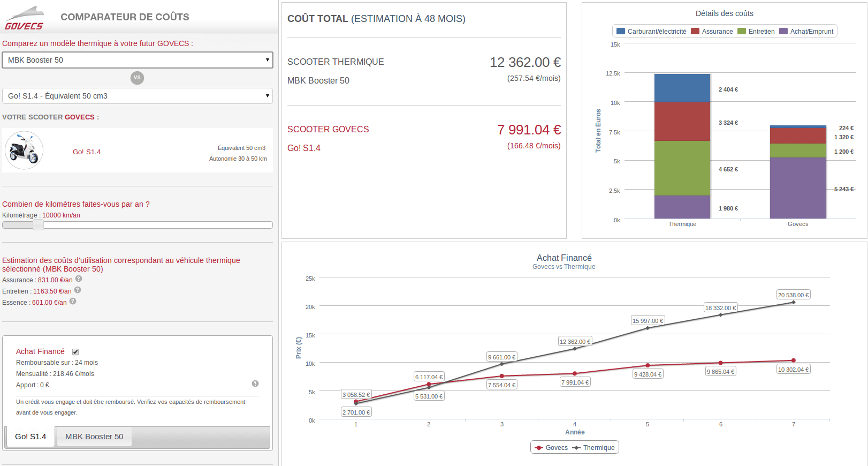Click the purple Govecs Achat/Emprunt bar segment
Viewport: 868px width, 466px height.
coord(797,187)
